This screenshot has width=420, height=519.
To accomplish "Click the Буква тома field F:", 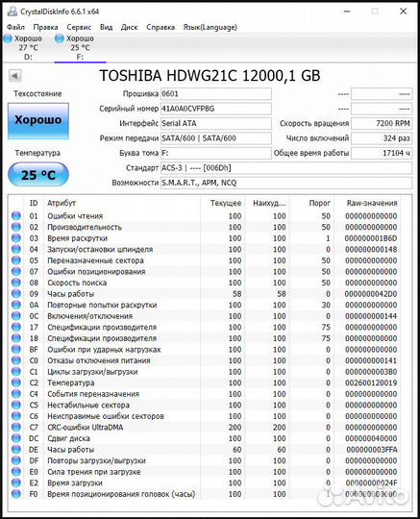I will pos(216,153).
